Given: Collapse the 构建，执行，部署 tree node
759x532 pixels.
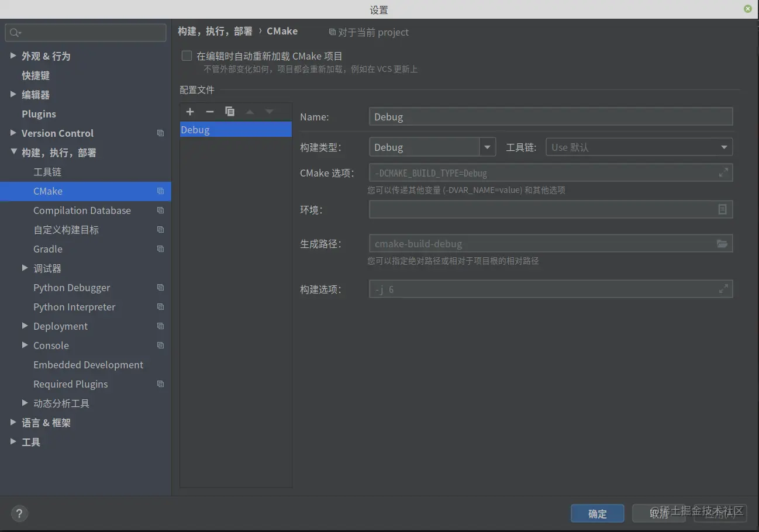Looking at the screenshot, I should click(13, 152).
